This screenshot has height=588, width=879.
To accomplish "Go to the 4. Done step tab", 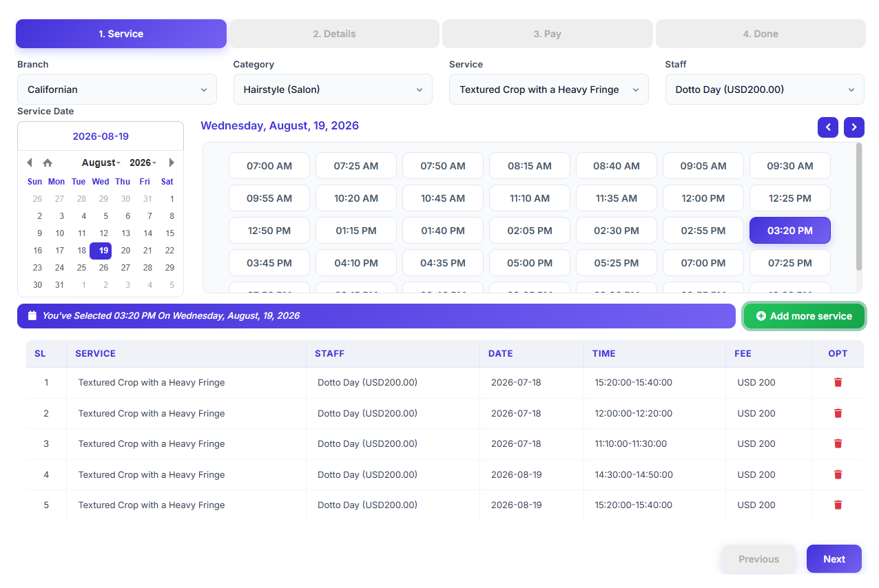I will [761, 34].
